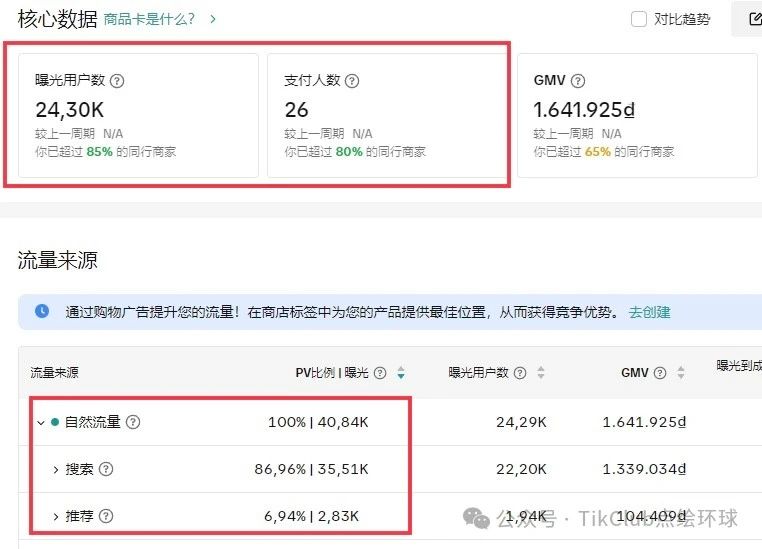Click help icon beside 支付人数 card title
The image size is (762, 549).
click(352, 81)
